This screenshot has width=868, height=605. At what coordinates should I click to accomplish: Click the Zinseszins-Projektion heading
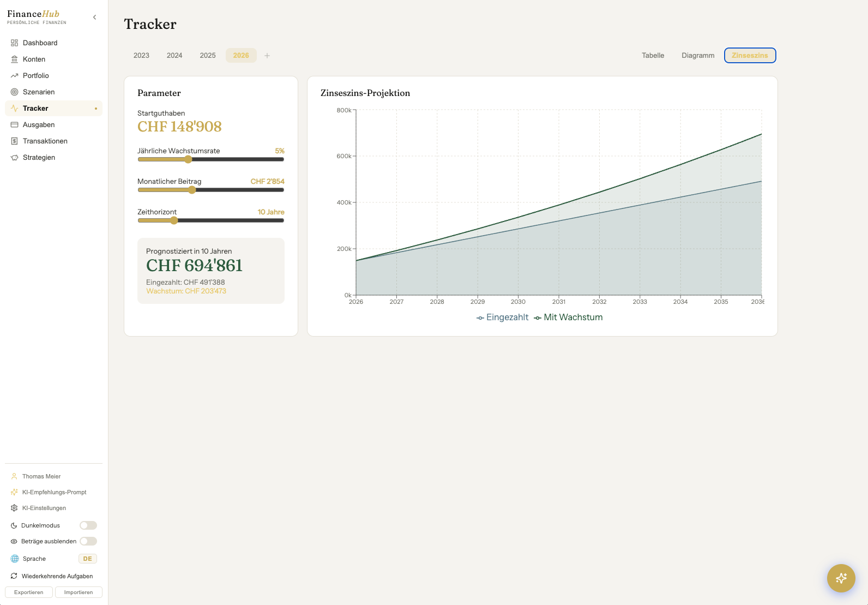click(x=365, y=93)
